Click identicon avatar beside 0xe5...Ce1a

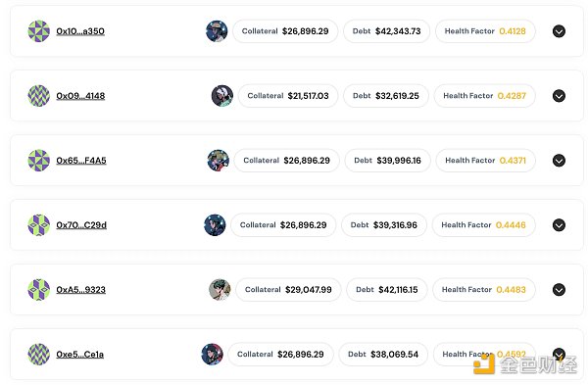(x=39, y=355)
